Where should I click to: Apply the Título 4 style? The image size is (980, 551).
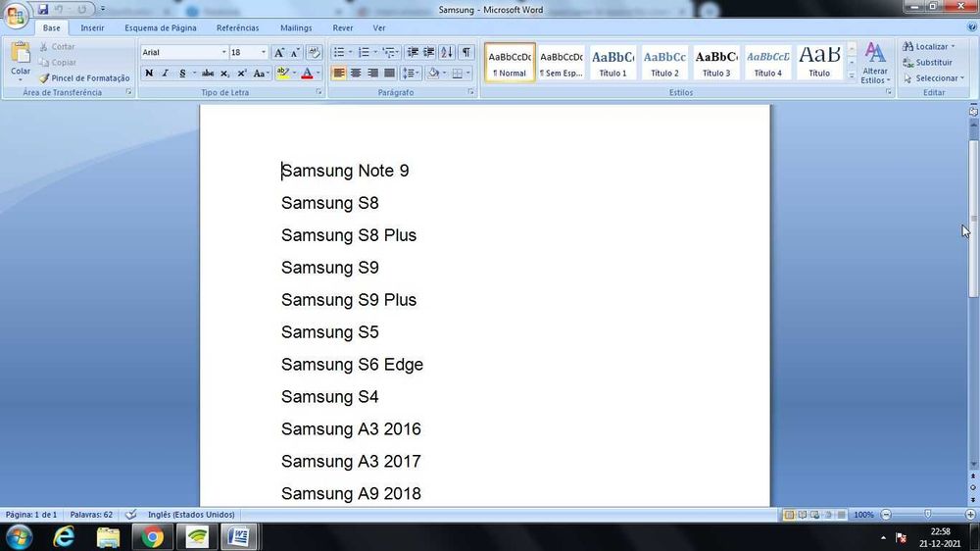point(767,63)
